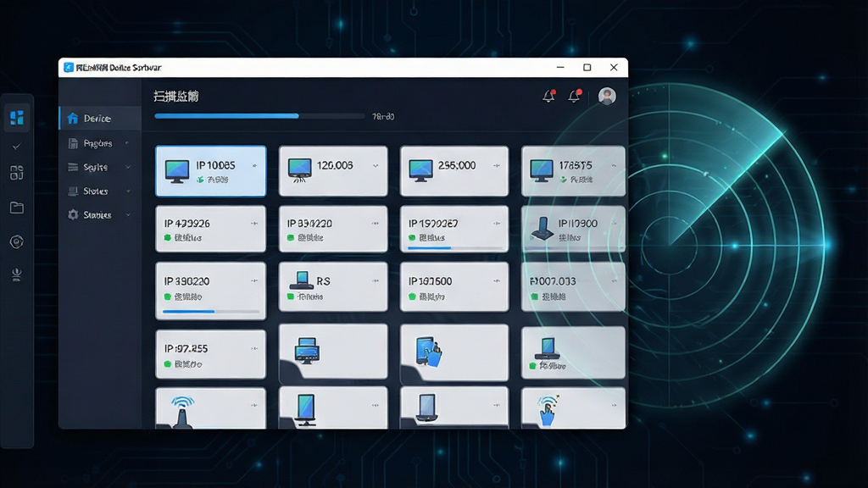Open the right notification bell beside avatar

(575, 96)
